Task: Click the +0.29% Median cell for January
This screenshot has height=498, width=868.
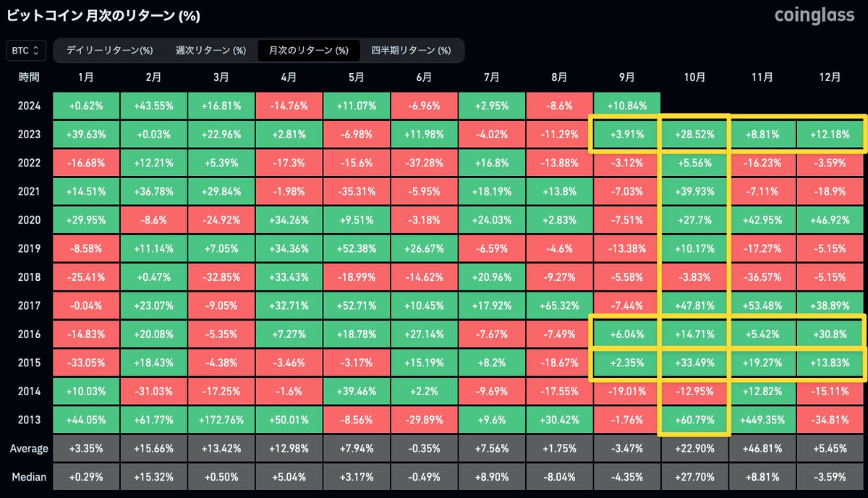Action: pyautogui.click(x=86, y=476)
